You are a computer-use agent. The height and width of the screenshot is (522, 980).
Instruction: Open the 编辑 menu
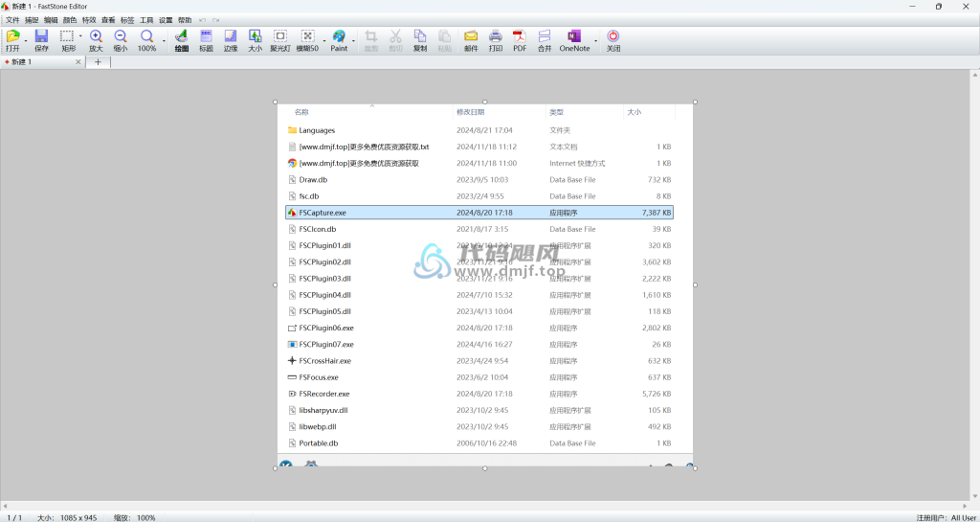point(51,21)
